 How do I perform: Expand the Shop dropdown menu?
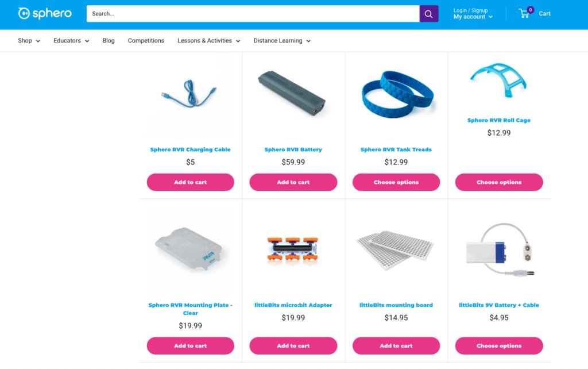(29, 41)
